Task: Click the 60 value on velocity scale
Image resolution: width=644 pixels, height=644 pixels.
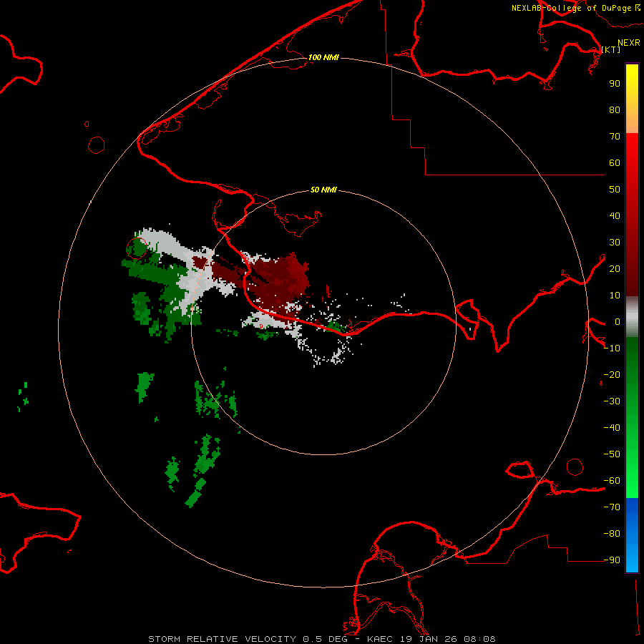Action: pos(615,162)
